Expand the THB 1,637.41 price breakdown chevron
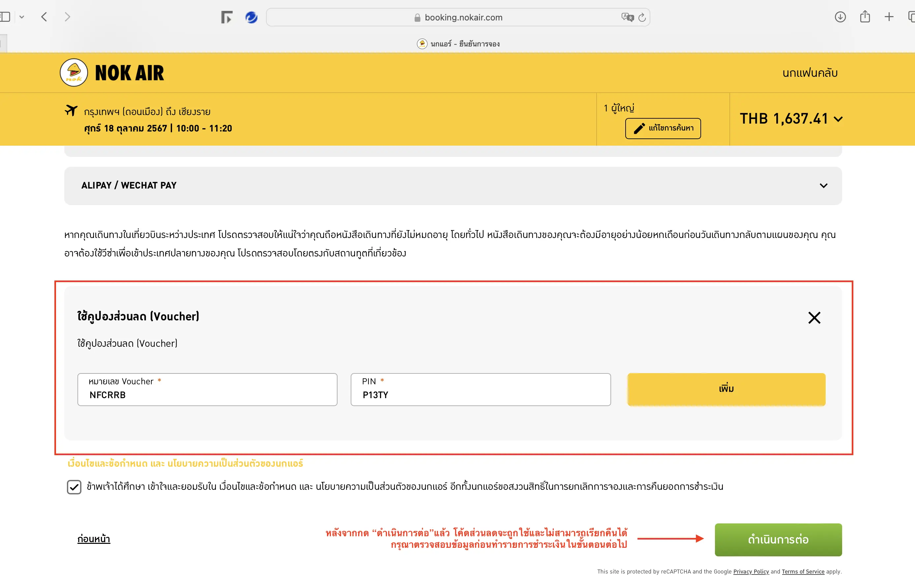Screen dimensions: 915x588 tap(838, 119)
